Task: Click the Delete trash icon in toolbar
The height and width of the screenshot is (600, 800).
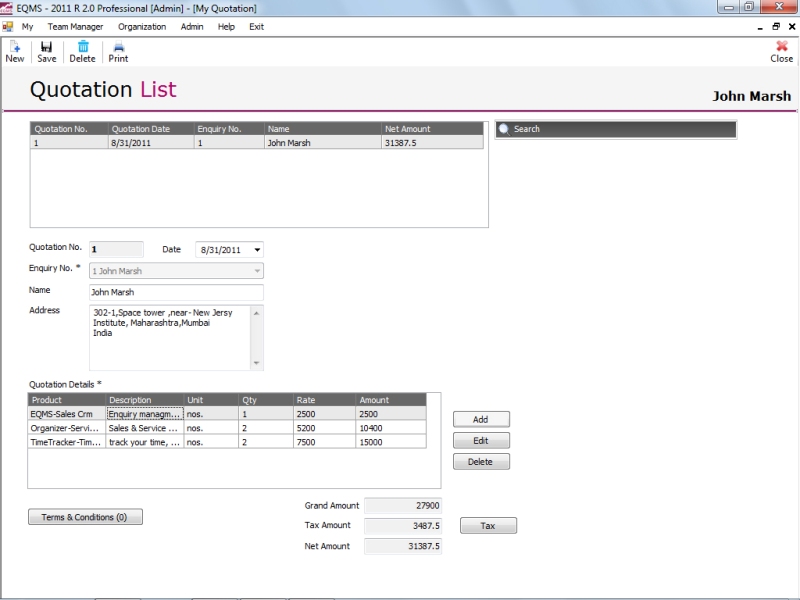Action: pos(82,47)
